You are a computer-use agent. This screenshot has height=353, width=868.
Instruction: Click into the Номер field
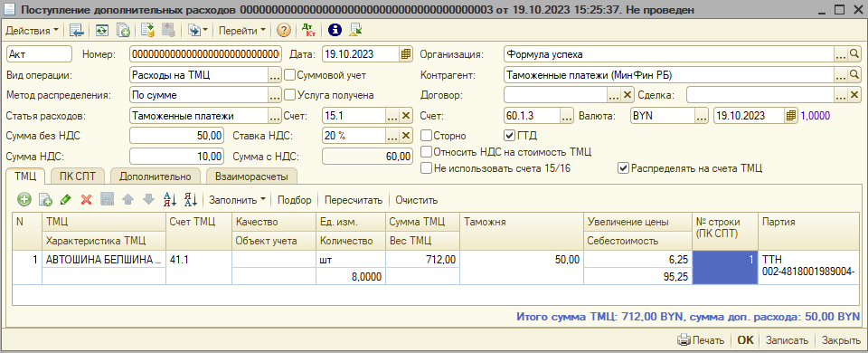206,53
